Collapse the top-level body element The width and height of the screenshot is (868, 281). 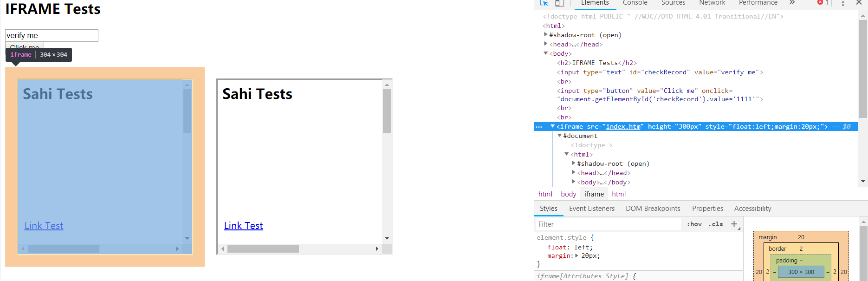pyautogui.click(x=546, y=53)
